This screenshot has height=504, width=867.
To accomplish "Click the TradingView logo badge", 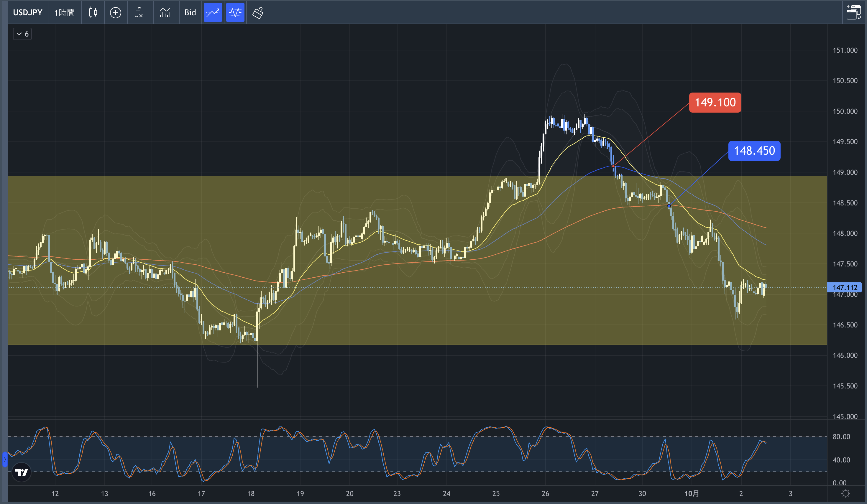I will (21, 472).
